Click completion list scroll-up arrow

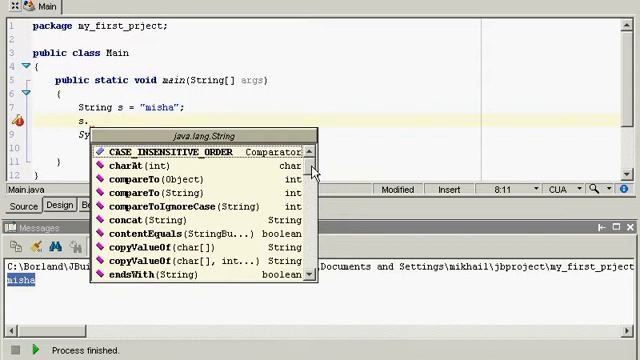309,151
